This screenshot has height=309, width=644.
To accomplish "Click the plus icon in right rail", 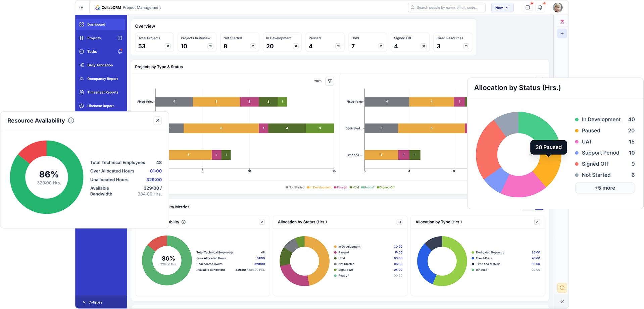I will coord(562,34).
